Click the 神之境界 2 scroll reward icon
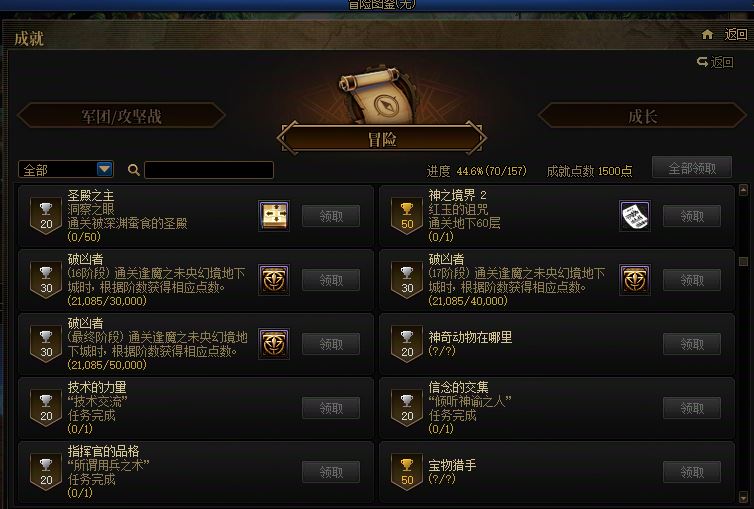Screen dimensions: 754x509 click(635, 216)
